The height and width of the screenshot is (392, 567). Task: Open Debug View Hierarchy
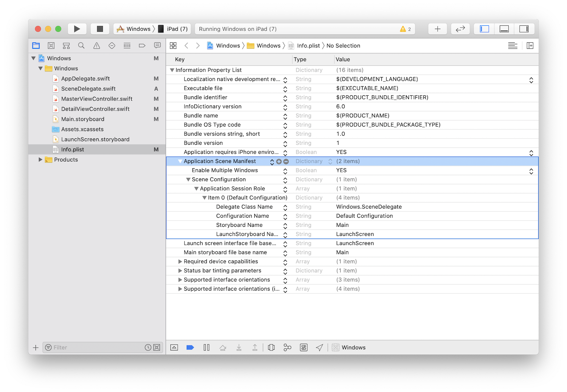[271, 347]
